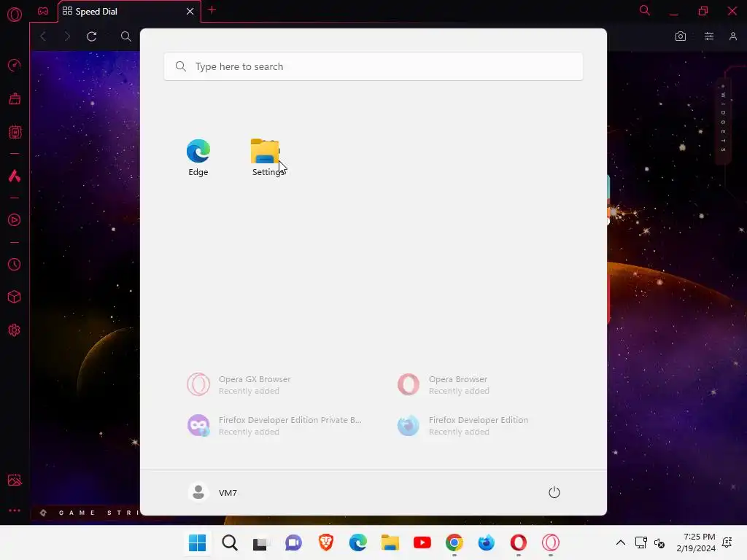Viewport: 747px width, 560px height.
Task: Open the bag-shaped icon in the Opera GX sidebar
Action: click(x=15, y=98)
